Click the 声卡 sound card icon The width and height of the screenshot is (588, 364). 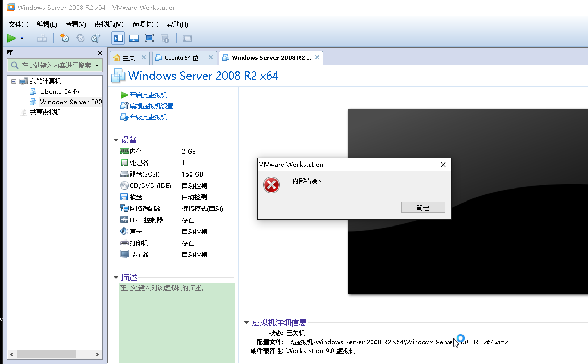pyautogui.click(x=124, y=231)
